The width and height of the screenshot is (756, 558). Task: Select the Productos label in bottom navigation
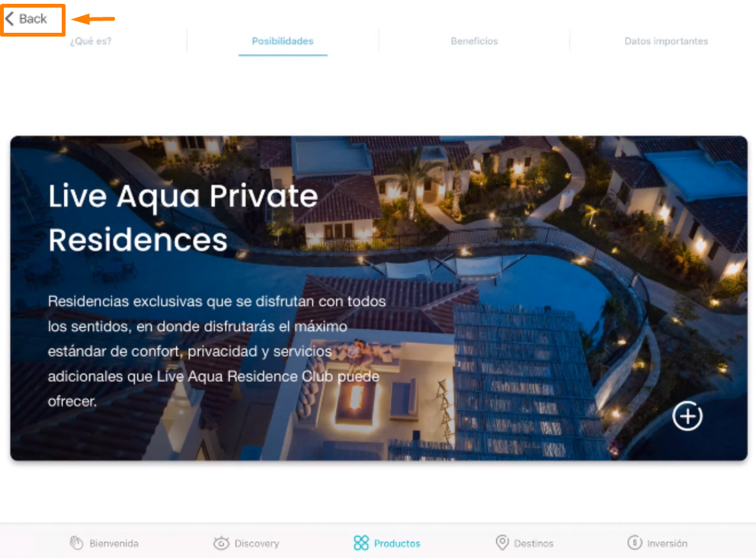coord(397,544)
